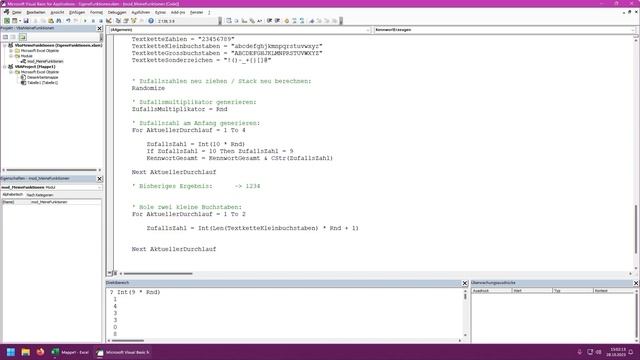
Task: Click the Save icon in the toolbar
Action: click(x=26, y=21)
